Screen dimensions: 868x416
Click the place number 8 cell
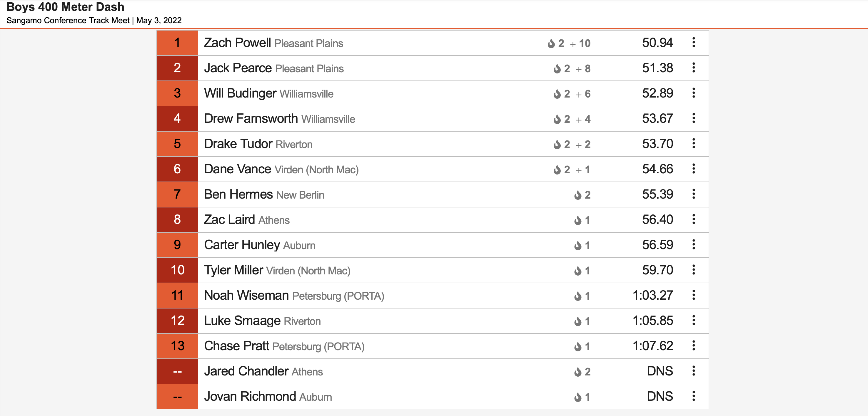click(x=177, y=219)
